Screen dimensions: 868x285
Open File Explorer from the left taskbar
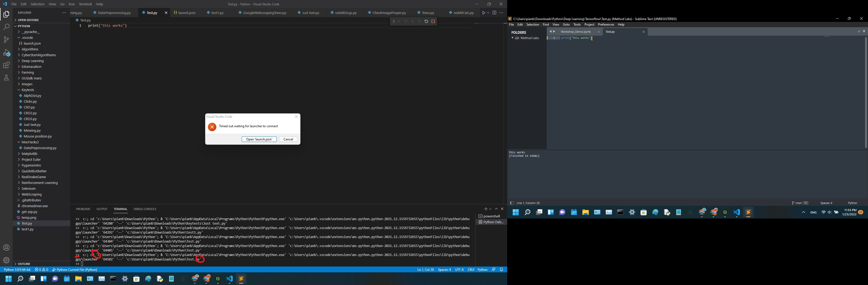(78, 279)
